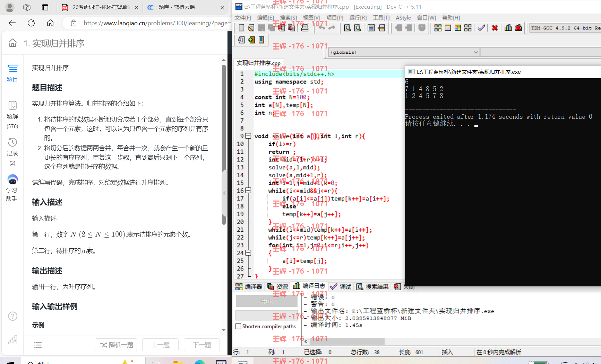Open the TDM-GCC 4.9.2 compiler set dropdown
This screenshot has height=364, width=601.
(565, 28)
